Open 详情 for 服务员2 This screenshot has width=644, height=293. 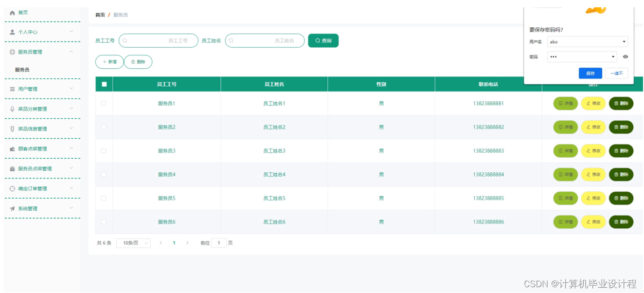(x=566, y=127)
